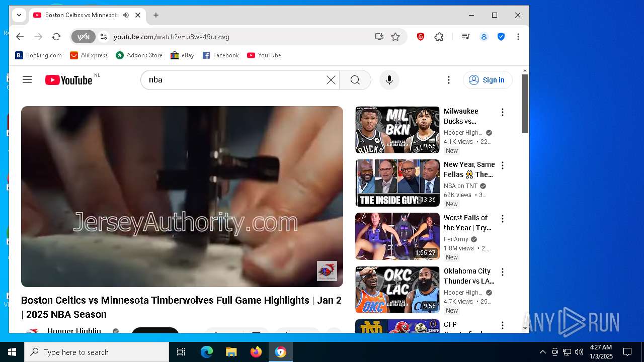Play the FailArmy fails thumbnail
This screenshot has width=644, height=362.
click(x=397, y=236)
